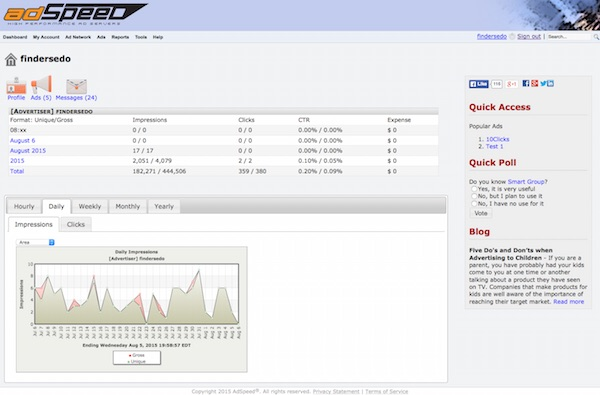The image size is (600, 395).
Task: Open the August 6 stats link
Action: coord(22,140)
